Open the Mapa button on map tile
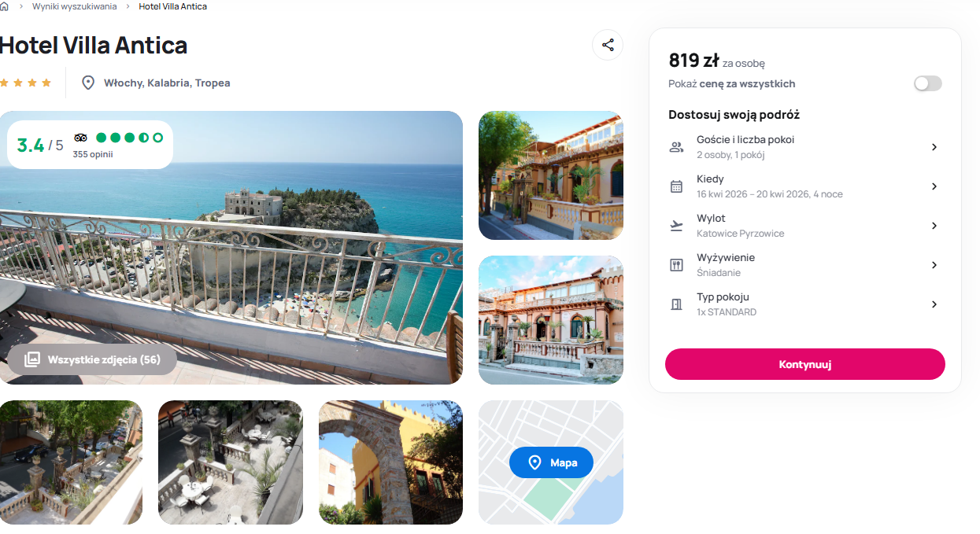 (x=551, y=462)
